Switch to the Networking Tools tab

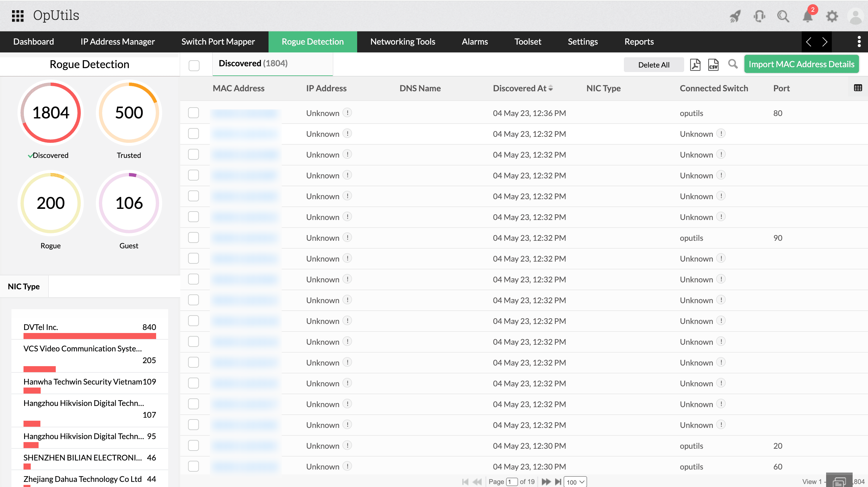click(x=403, y=42)
